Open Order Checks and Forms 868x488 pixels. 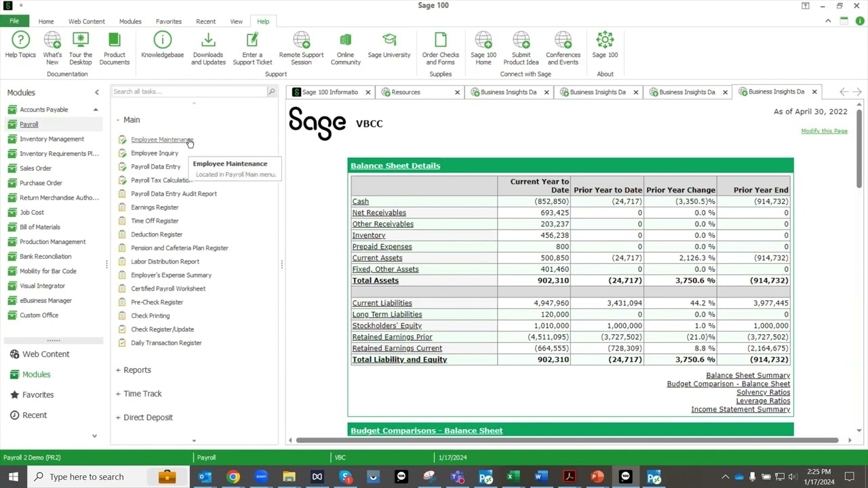point(440,48)
